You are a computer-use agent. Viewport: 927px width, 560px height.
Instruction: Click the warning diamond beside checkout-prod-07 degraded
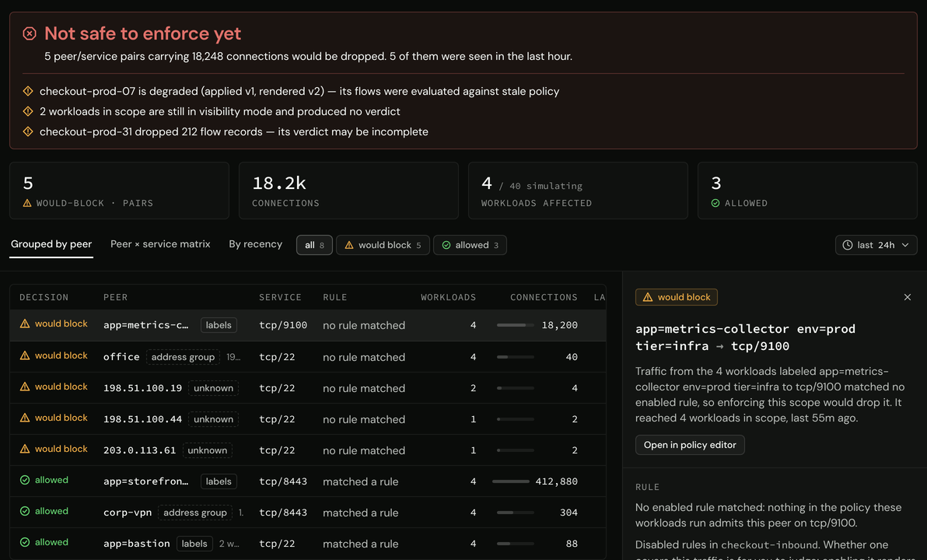[x=28, y=91]
